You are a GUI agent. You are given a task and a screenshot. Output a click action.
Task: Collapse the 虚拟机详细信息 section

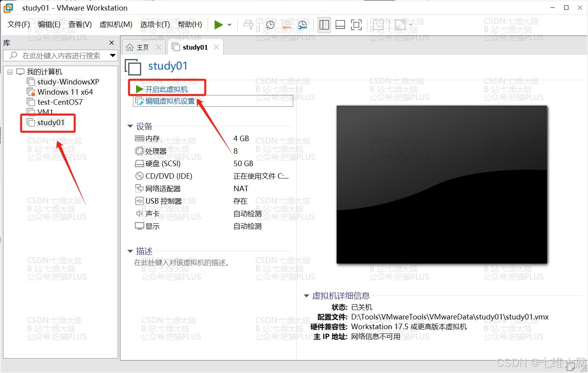pyautogui.click(x=307, y=296)
